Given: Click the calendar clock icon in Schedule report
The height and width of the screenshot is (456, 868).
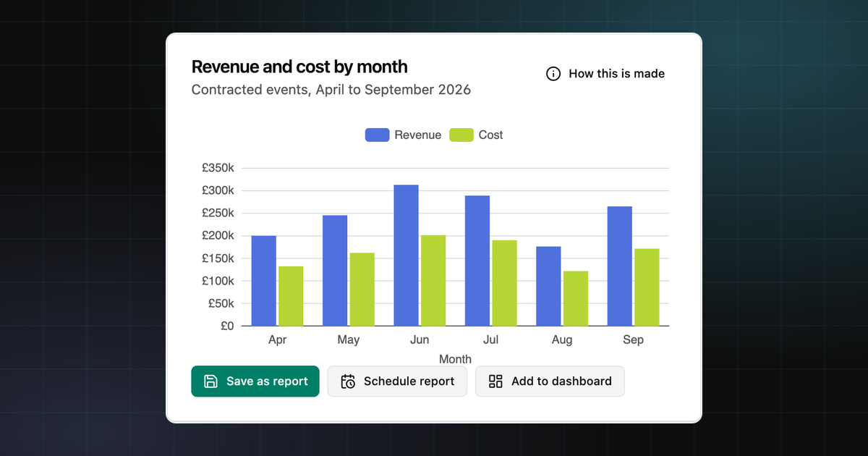Looking at the screenshot, I should (x=348, y=381).
